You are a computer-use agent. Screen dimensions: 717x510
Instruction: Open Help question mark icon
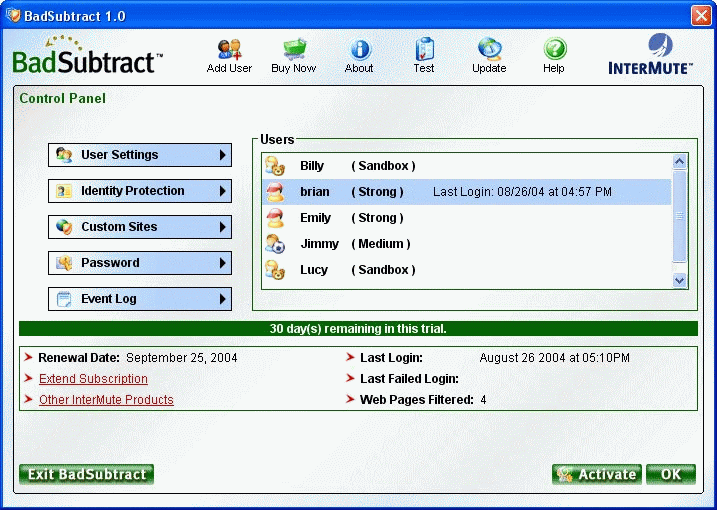click(555, 49)
